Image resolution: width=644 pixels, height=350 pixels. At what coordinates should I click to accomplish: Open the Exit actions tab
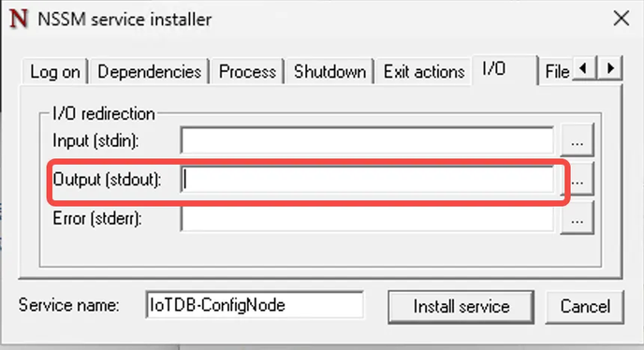click(424, 72)
